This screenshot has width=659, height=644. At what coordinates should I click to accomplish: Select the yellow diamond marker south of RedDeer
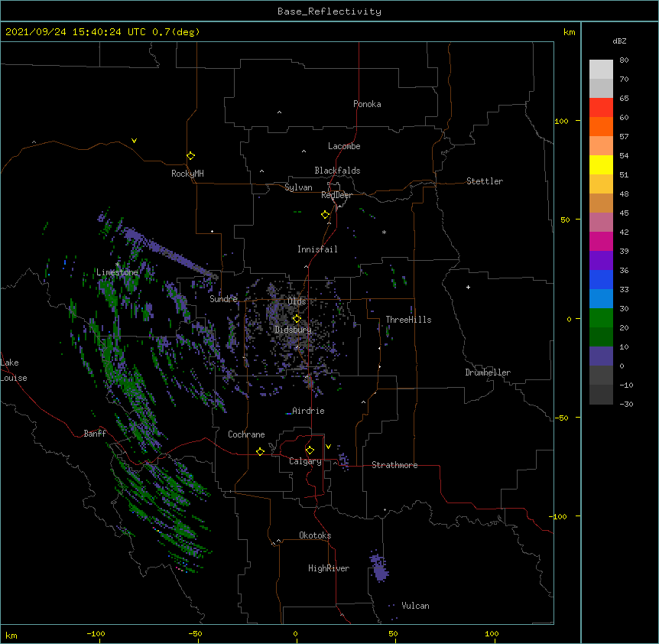326,214
